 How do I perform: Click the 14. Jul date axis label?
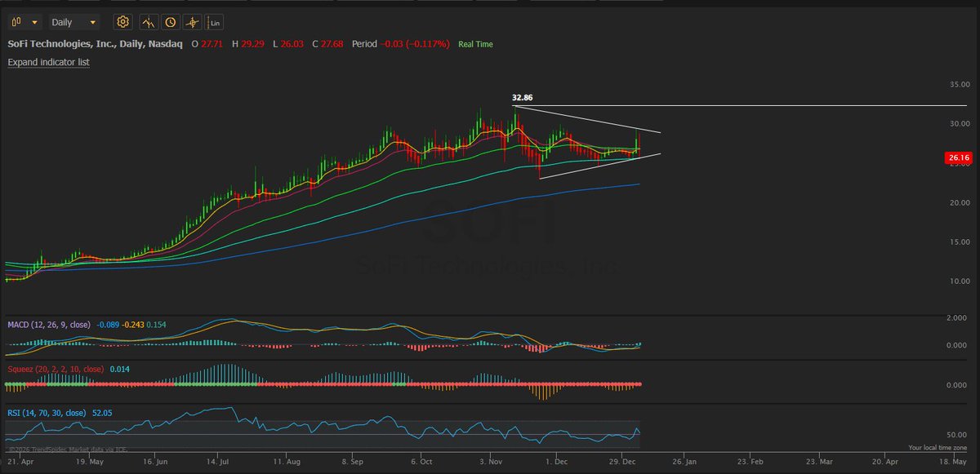tap(219, 461)
